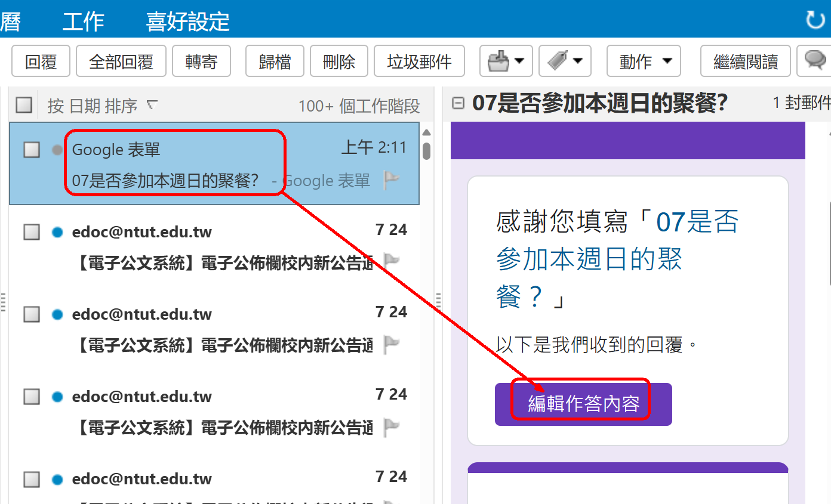Check the Google 表單 email checkbox

point(32,150)
